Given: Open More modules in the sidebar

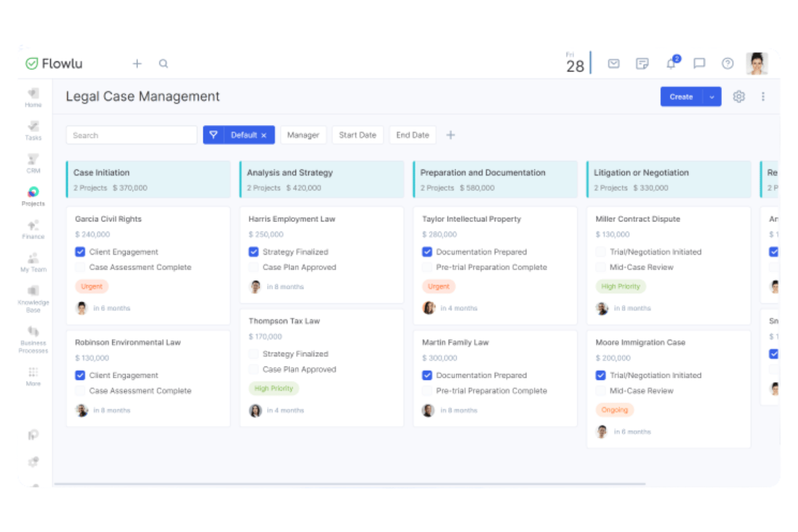Looking at the screenshot, I should pos(33,376).
